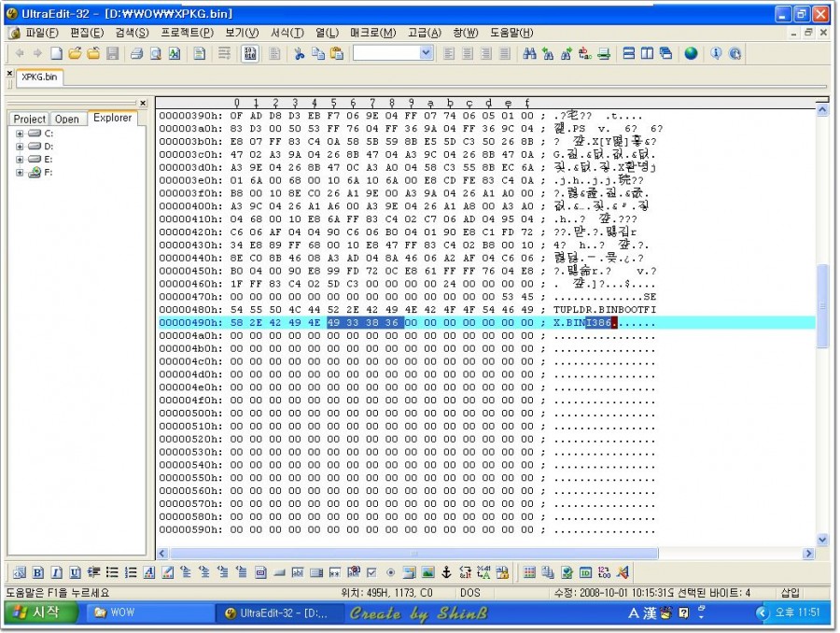Click the Find Next binoculars icon

[567, 53]
